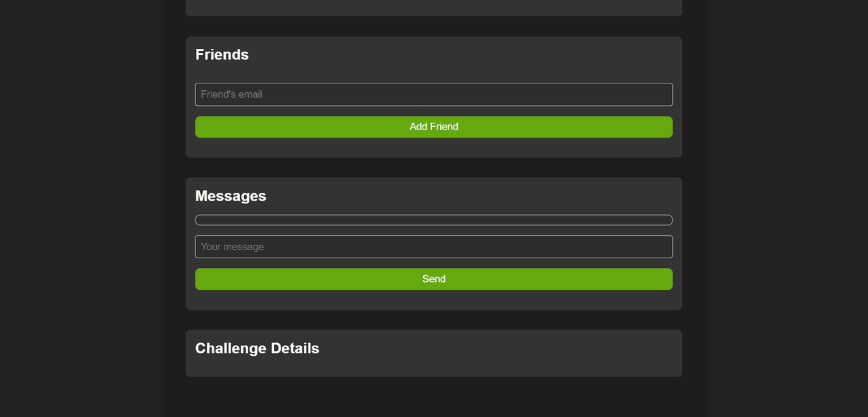Select the Friends section heading
Screen dimensions: 868x417
coord(222,55)
